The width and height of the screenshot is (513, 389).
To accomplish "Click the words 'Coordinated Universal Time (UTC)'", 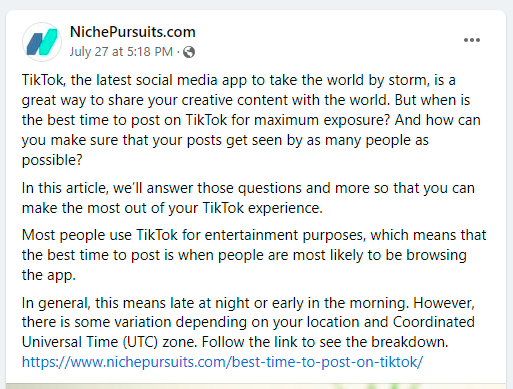I will tap(248, 332).
